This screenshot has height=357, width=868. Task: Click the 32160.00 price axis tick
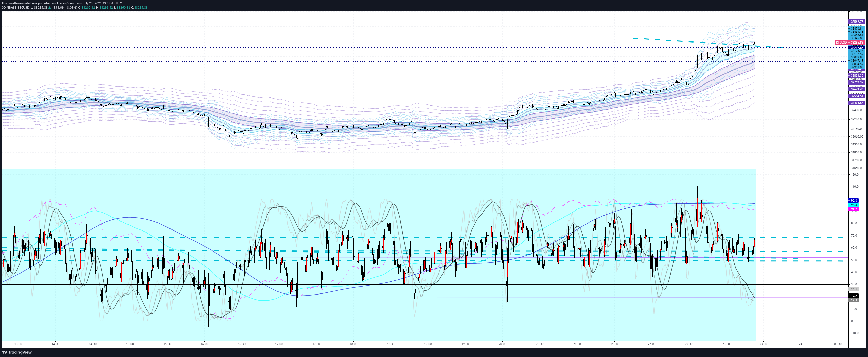click(x=857, y=129)
